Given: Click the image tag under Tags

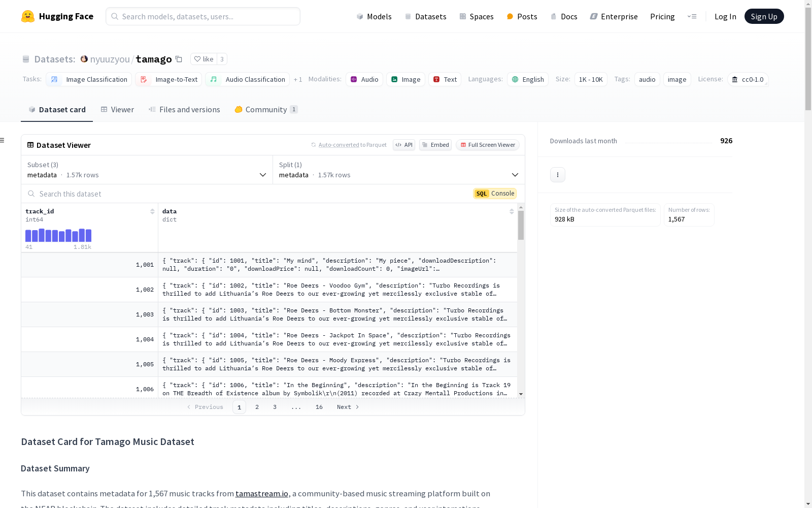Looking at the screenshot, I should [677, 79].
